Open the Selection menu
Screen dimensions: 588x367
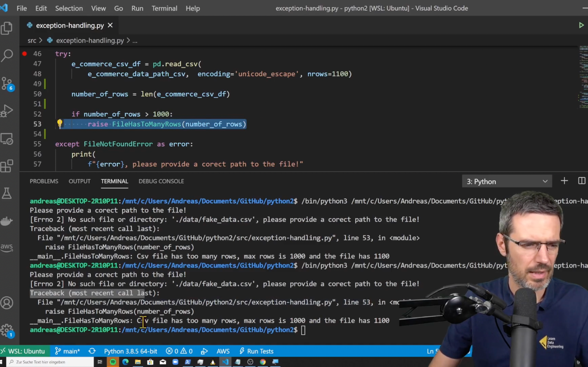[x=69, y=8]
